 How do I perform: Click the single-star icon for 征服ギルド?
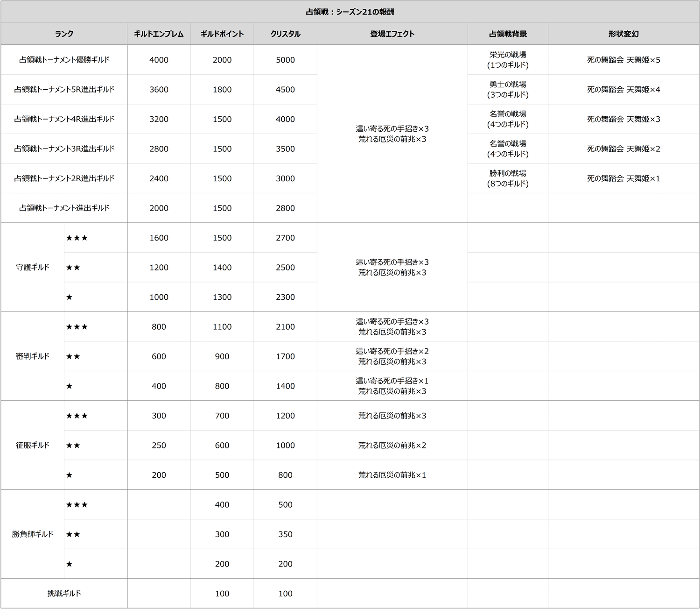(x=70, y=475)
